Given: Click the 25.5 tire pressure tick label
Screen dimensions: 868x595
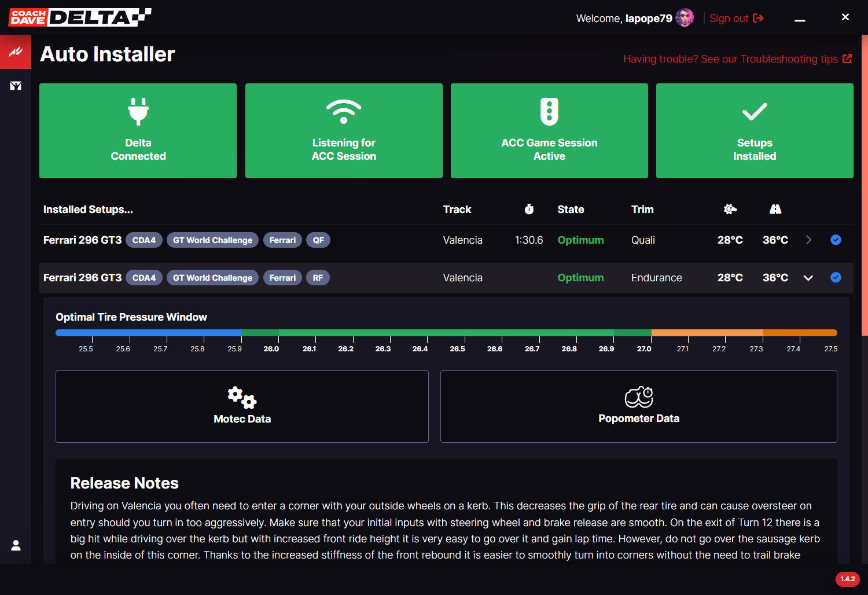Looking at the screenshot, I should (x=86, y=349).
